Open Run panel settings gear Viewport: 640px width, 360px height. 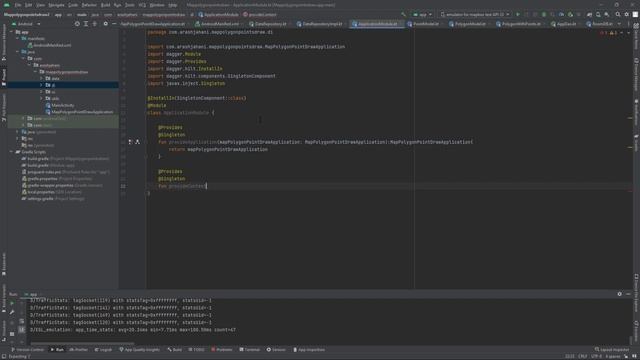coord(620,294)
